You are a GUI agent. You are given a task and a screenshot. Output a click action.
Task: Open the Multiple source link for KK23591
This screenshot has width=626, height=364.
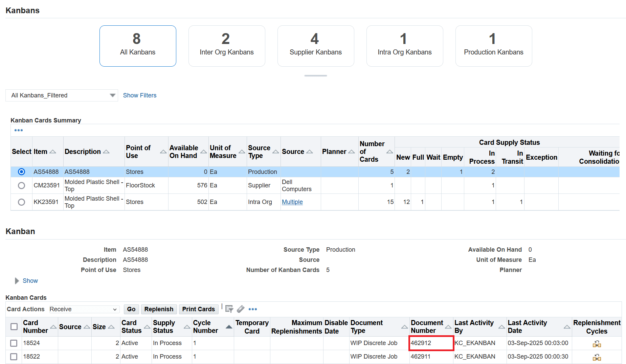[x=292, y=202]
